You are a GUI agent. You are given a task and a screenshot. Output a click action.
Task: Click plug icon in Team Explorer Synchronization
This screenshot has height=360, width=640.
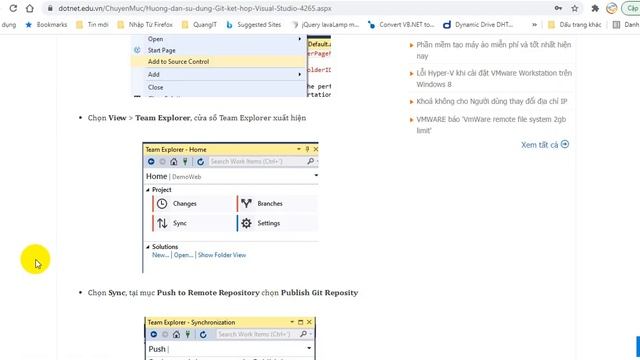coord(187,334)
